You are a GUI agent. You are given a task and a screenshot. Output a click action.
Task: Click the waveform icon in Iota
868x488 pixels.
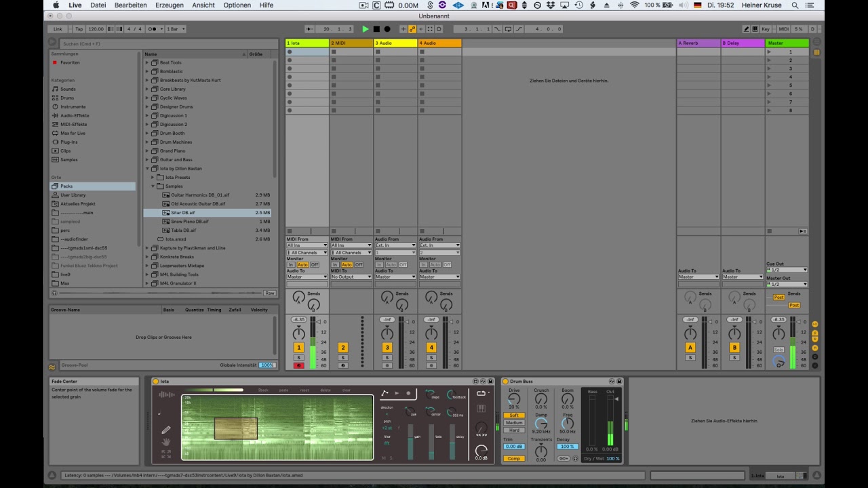point(166,394)
